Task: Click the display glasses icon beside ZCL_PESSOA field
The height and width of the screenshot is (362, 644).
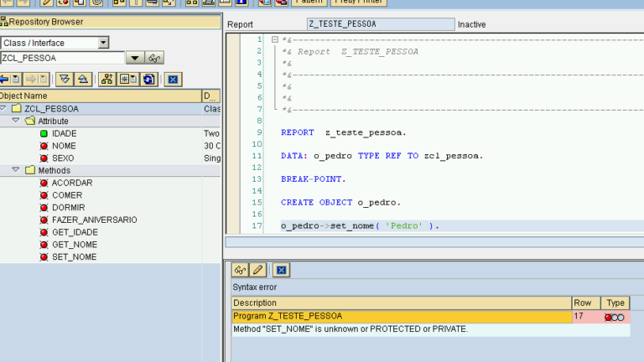Action: click(155, 58)
